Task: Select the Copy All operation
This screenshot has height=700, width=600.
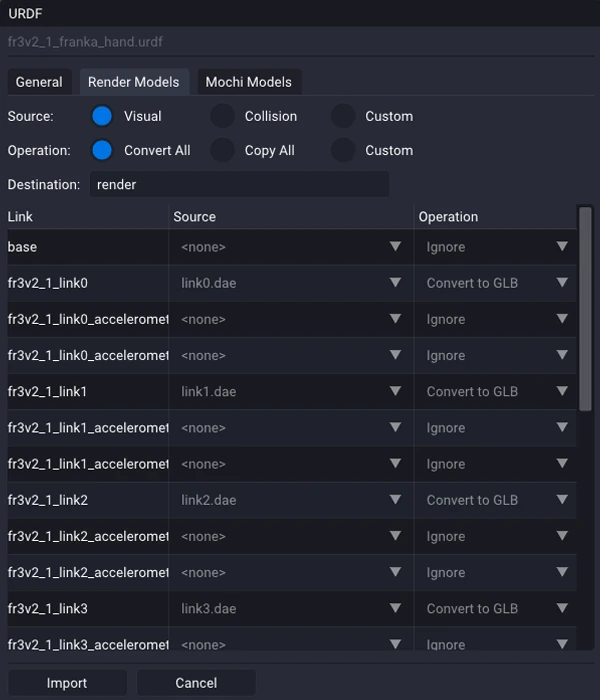Action: click(x=222, y=150)
